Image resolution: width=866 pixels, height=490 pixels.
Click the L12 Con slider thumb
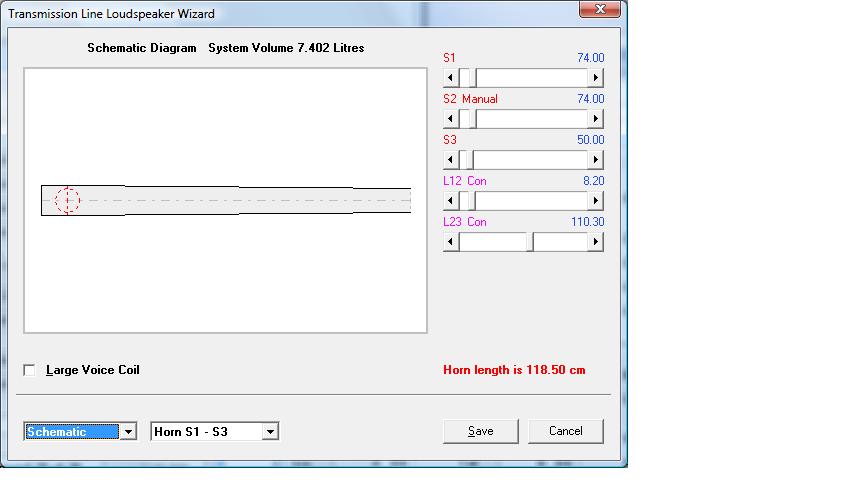pos(471,201)
